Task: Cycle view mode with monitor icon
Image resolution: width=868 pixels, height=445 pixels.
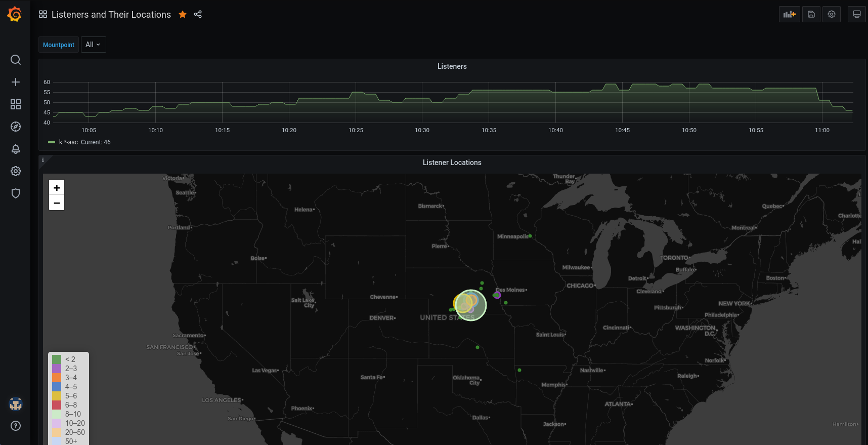Action: coord(856,14)
